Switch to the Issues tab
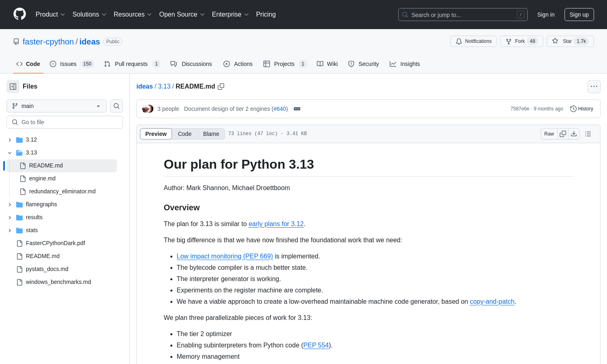The image size is (607, 364). click(x=68, y=63)
